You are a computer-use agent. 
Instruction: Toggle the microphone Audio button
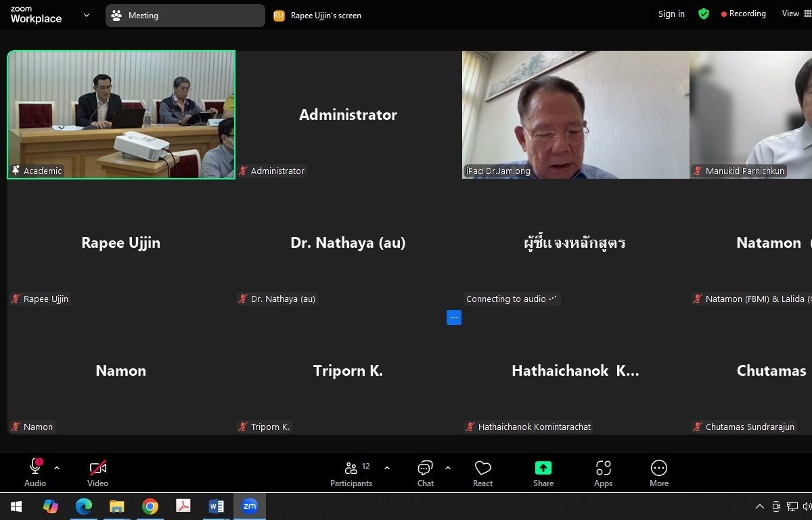[35, 473]
